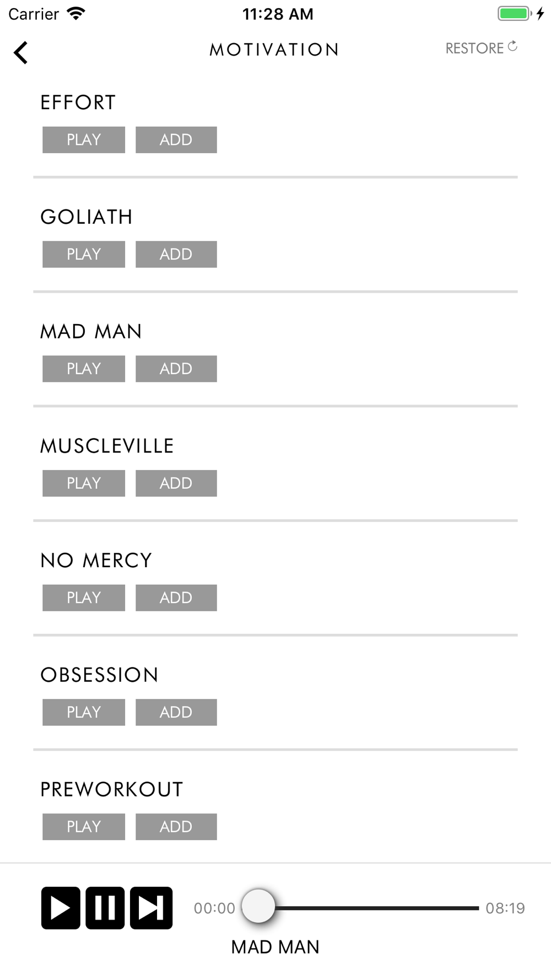Viewport: 551px width, 980px height.
Task: Play the PREWORKOUT track
Action: [x=84, y=827]
